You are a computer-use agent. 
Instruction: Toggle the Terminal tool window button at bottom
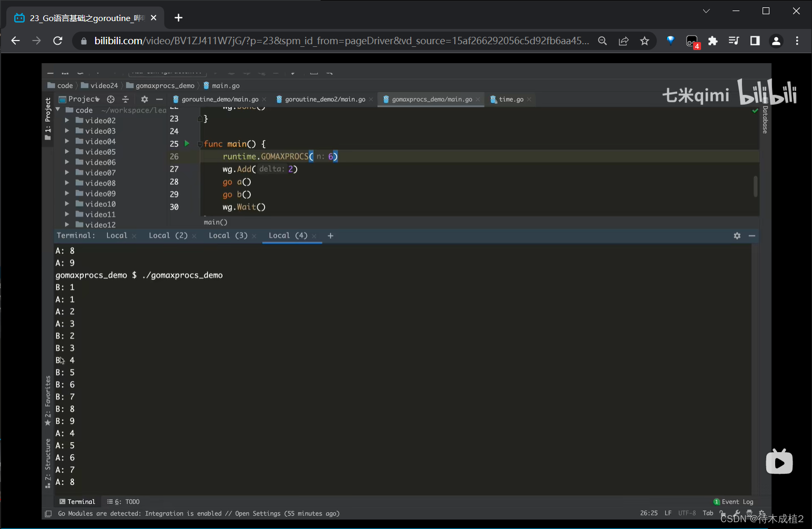(x=77, y=502)
